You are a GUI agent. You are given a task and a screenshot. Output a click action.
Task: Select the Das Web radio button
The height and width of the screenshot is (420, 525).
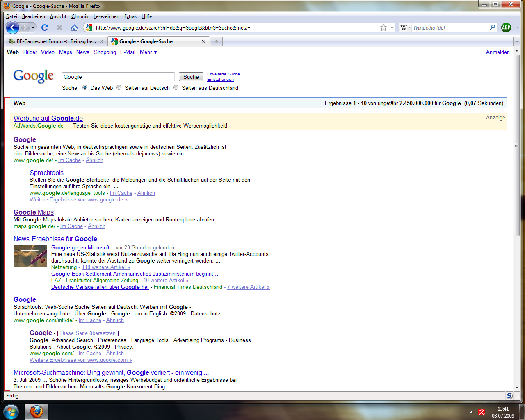tap(85, 87)
